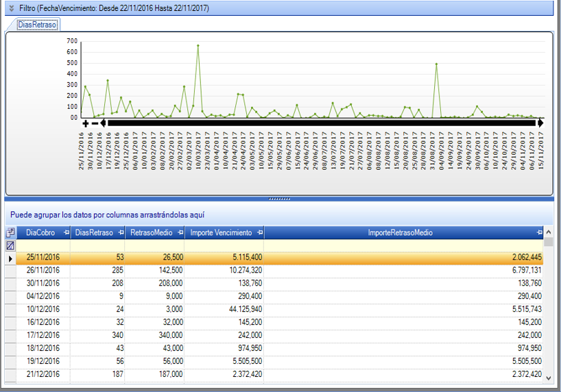
Task: Click ImporteRetrasoMedio value 5.515,743
Action: click(x=527, y=309)
